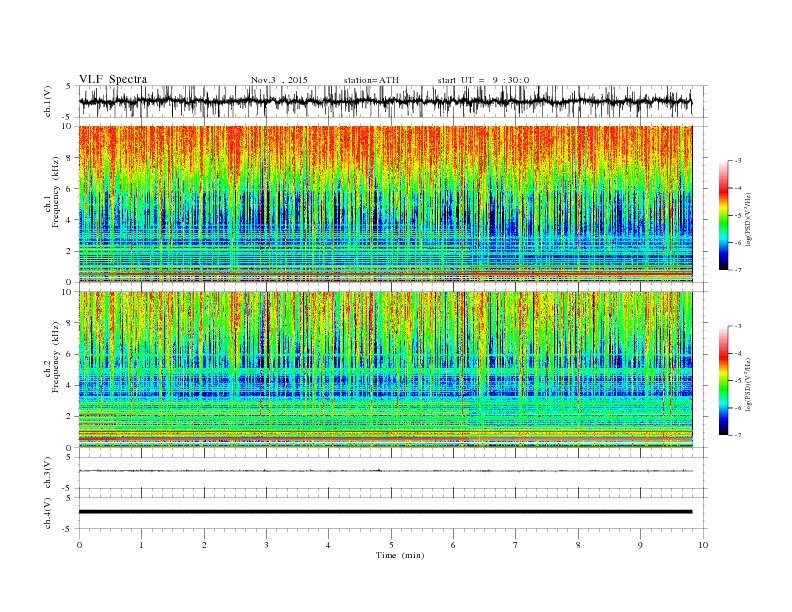The image size is (792, 612).
Task: Click the upper colorbar's log(PSD) label
Action: point(749,220)
